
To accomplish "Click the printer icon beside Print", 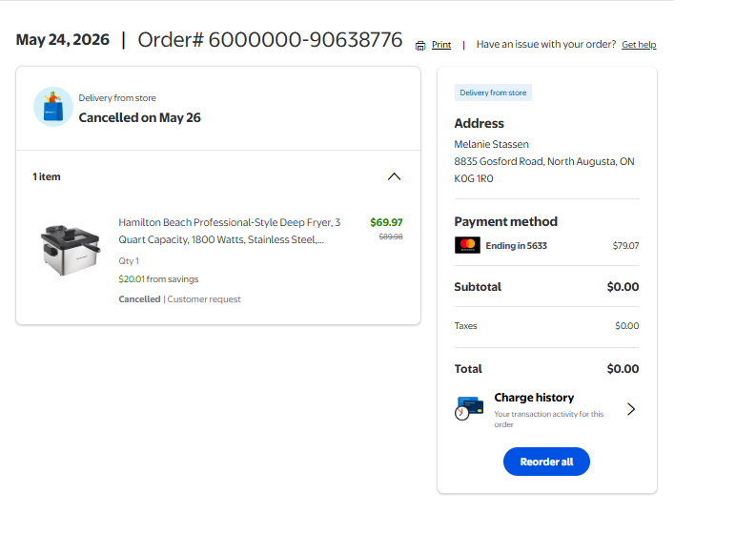I will point(420,46).
